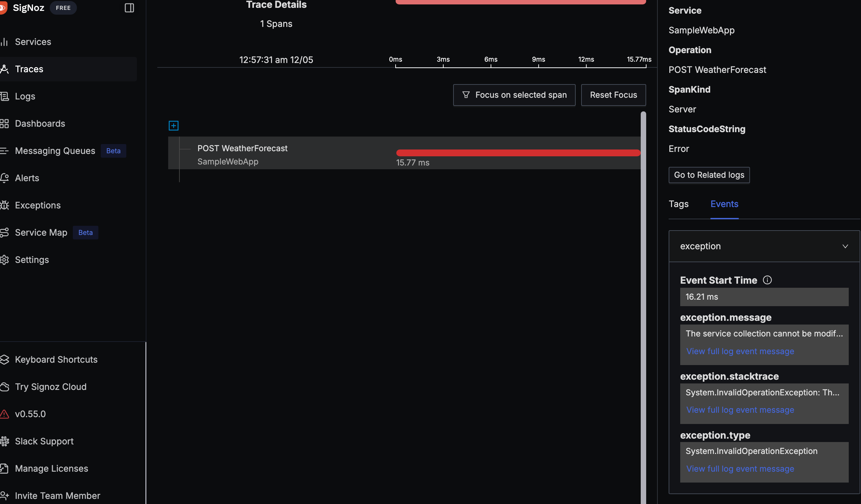Open Service Map view
861x504 pixels.
(x=41, y=232)
